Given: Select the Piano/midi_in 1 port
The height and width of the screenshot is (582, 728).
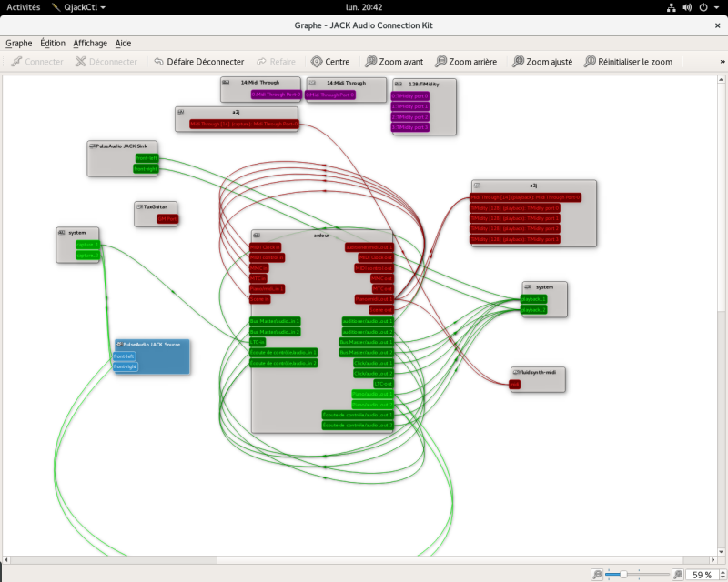Looking at the screenshot, I should click(267, 288).
